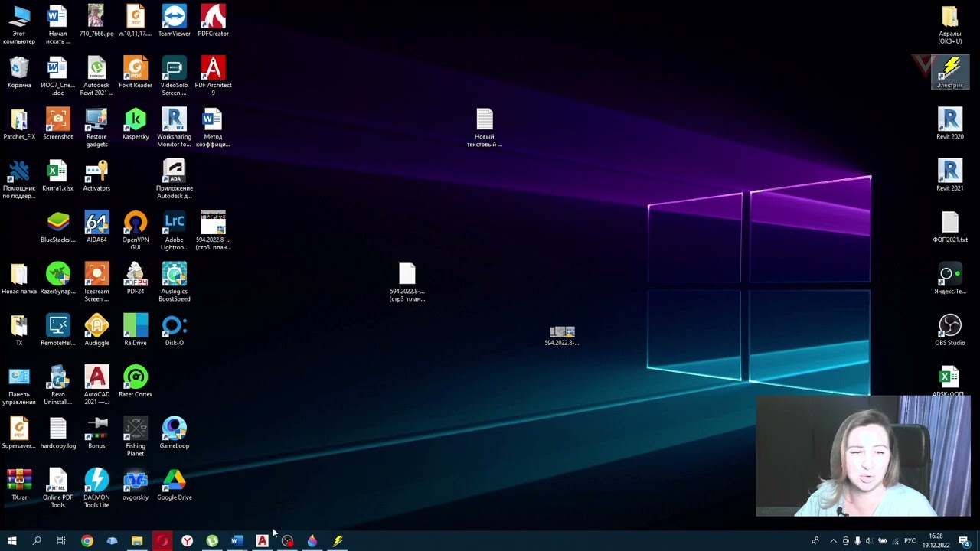Open taskbar search magnifier
The height and width of the screenshot is (551, 980).
37,541
